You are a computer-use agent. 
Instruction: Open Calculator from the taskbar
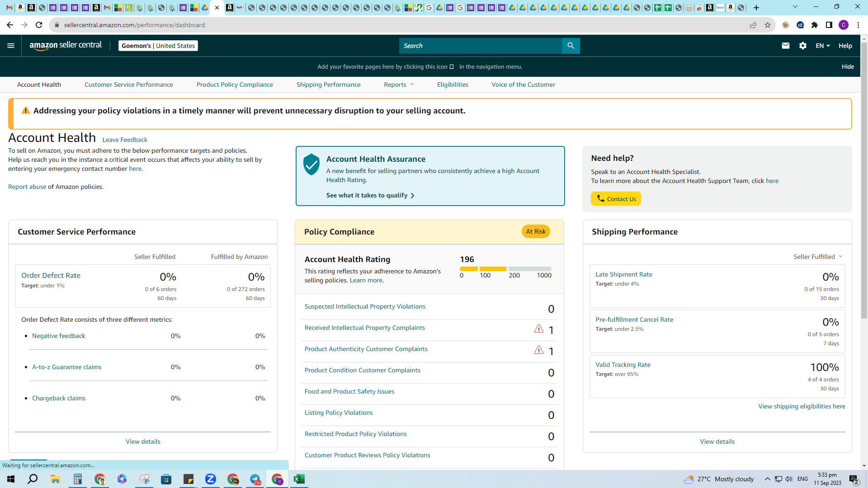pyautogui.click(x=77, y=479)
